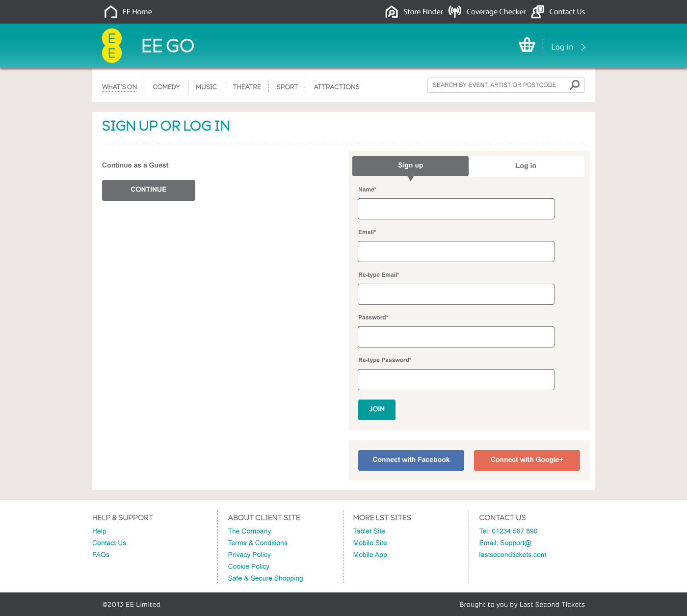Click Log in in the header
Screen dimensions: 687x616
562,47
